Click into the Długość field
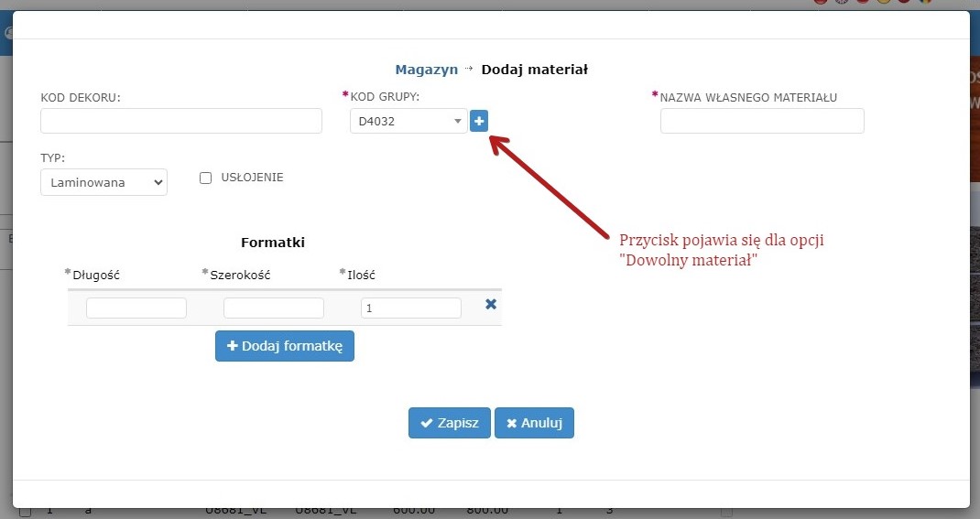This screenshot has width=980, height=519. (x=136, y=308)
